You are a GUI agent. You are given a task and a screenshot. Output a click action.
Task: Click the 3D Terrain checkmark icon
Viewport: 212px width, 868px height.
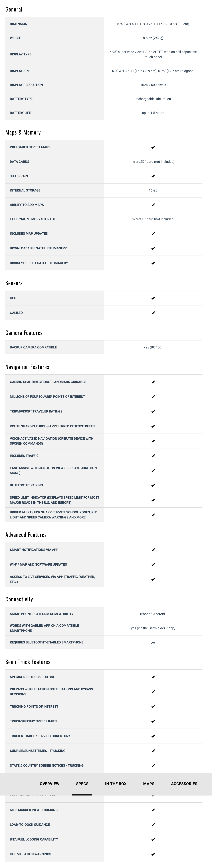pyautogui.click(x=153, y=176)
